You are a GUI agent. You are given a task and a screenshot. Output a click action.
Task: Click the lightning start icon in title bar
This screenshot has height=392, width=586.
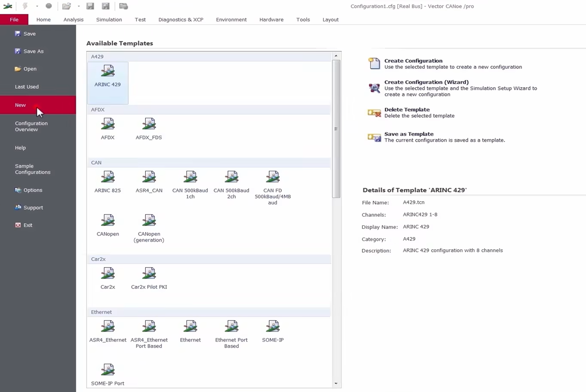pos(25,6)
